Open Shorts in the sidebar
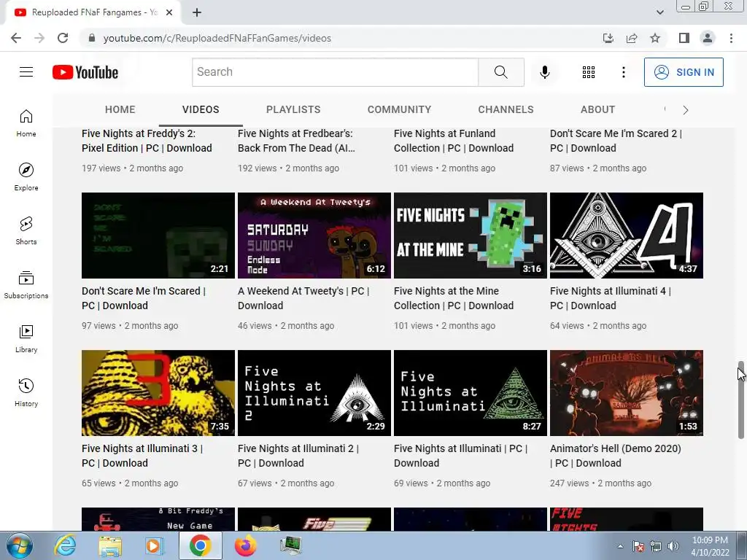The height and width of the screenshot is (560, 747). [x=26, y=231]
